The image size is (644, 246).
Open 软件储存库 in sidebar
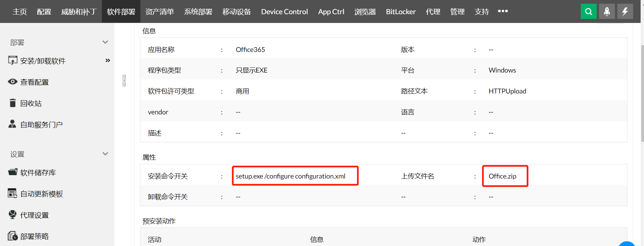point(38,173)
